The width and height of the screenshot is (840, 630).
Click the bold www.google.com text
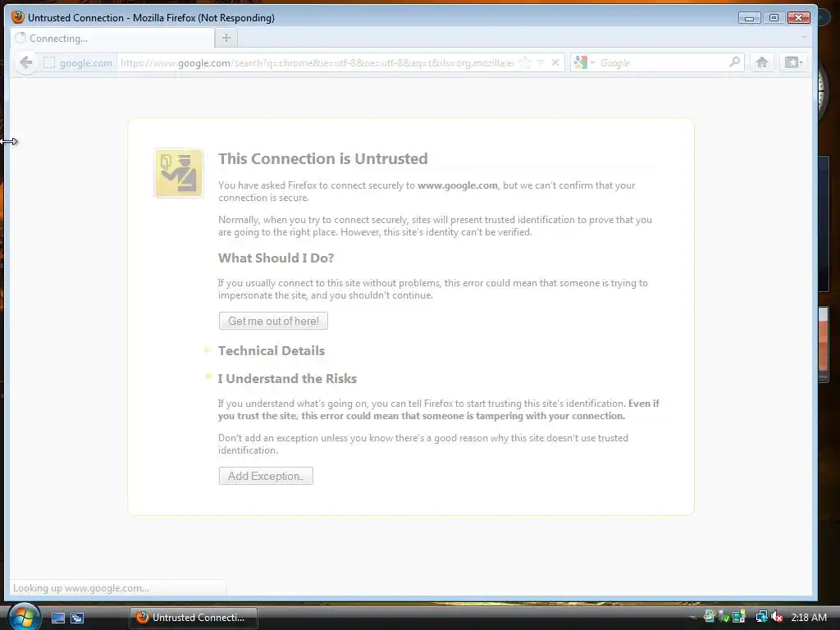pos(458,185)
